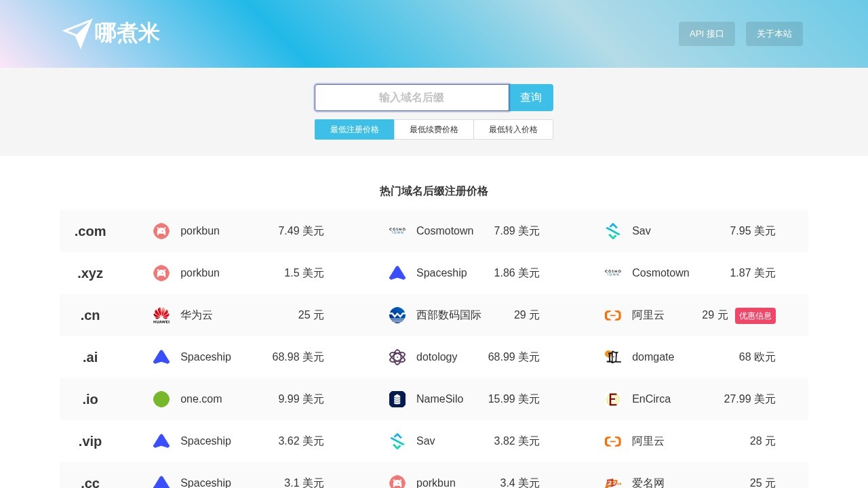Click Sav icon in .vip row
Screen dimensions: 868x488
point(397,441)
